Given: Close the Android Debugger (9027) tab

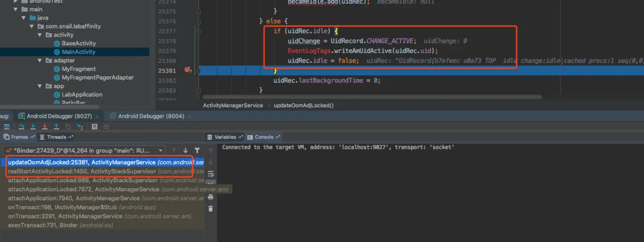Looking at the screenshot, I should click(97, 116).
